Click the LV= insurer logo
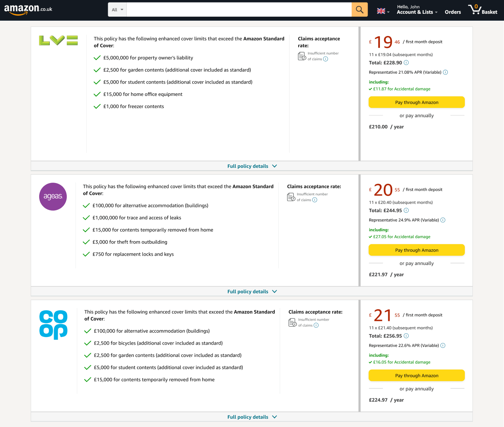504x427 pixels. 58,40
